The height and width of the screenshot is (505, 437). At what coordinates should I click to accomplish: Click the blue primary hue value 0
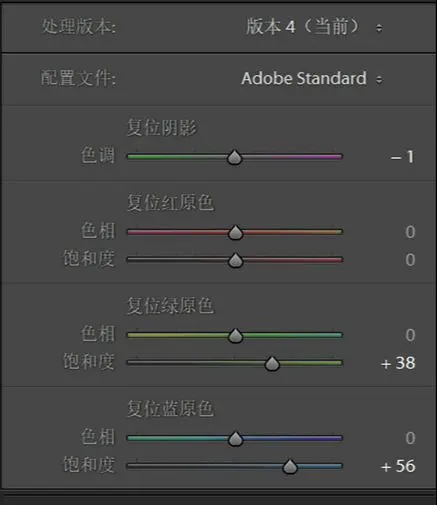pos(410,438)
